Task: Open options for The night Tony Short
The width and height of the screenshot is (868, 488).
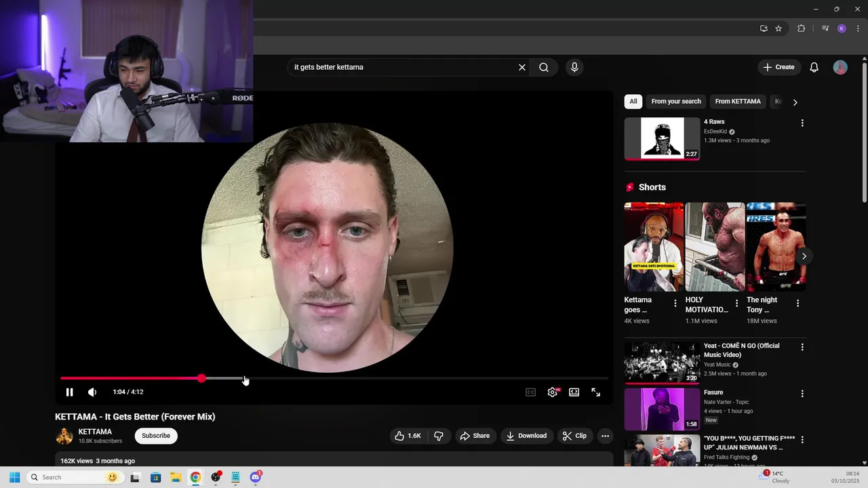Action: pos(797,303)
